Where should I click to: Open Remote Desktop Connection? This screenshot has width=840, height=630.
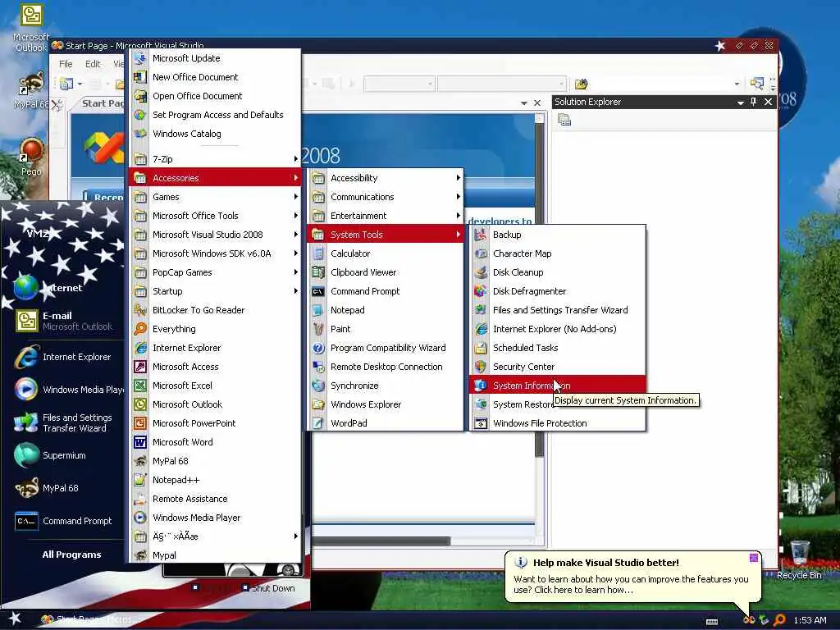(x=386, y=367)
